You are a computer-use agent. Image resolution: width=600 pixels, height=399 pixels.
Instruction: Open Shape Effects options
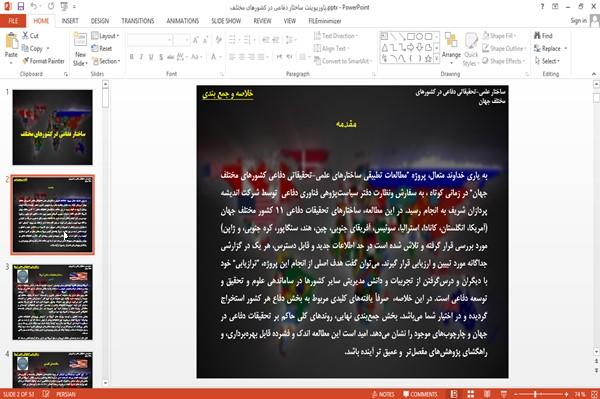point(504,61)
